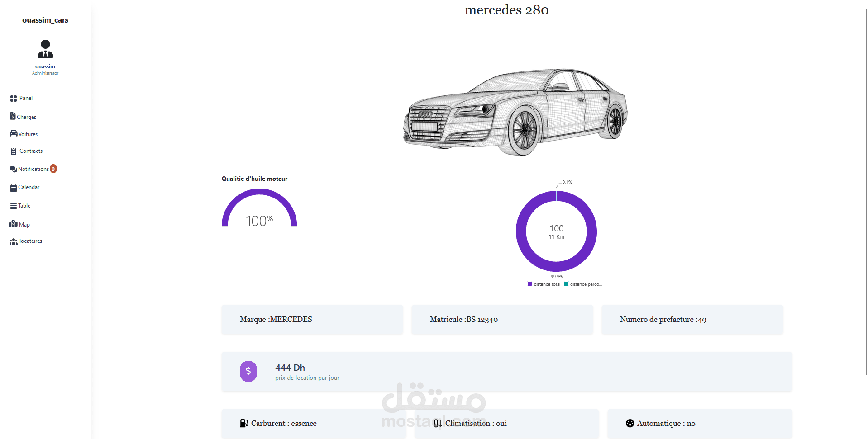Click the gauge icon beside Automatique
The image size is (868, 439).
(x=630, y=423)
